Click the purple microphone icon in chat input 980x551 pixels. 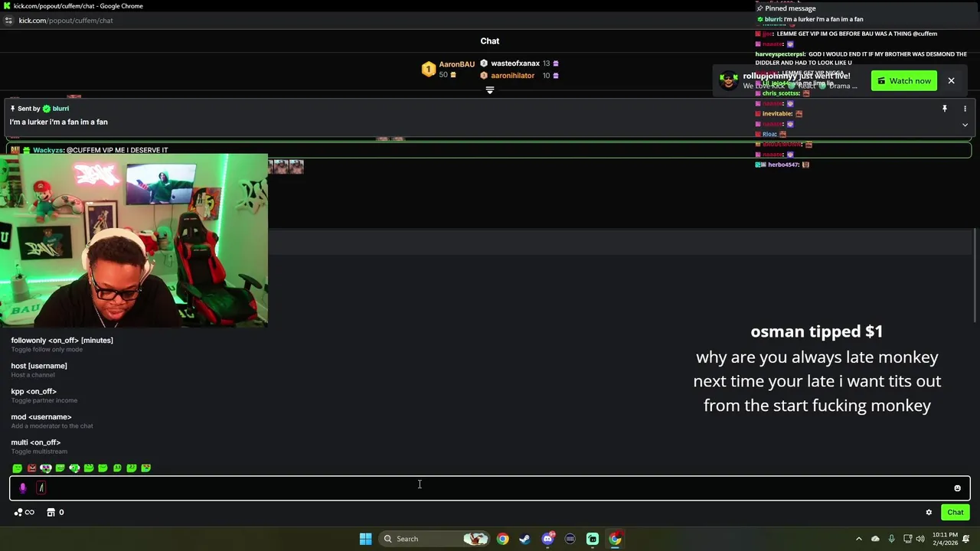(x=23, y=488)
